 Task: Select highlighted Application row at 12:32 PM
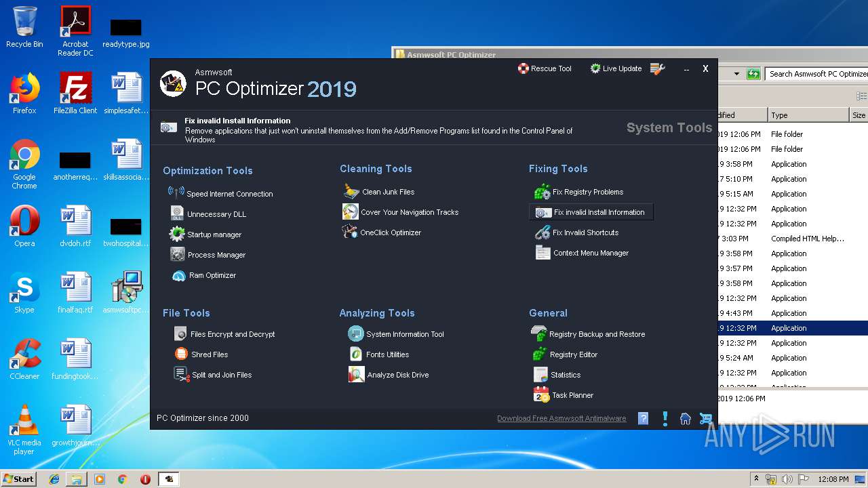pyautogui.click(x=793, y=328)
